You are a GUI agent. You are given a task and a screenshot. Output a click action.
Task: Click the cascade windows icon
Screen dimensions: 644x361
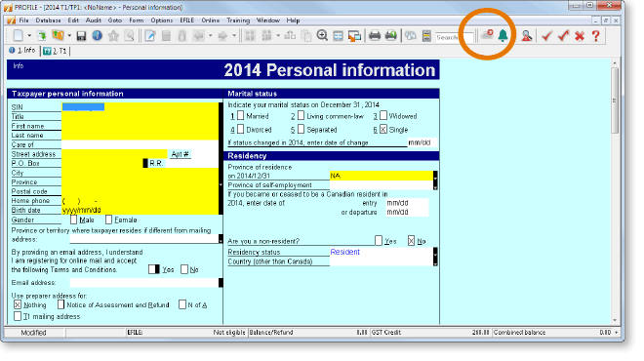coord(354,36)
